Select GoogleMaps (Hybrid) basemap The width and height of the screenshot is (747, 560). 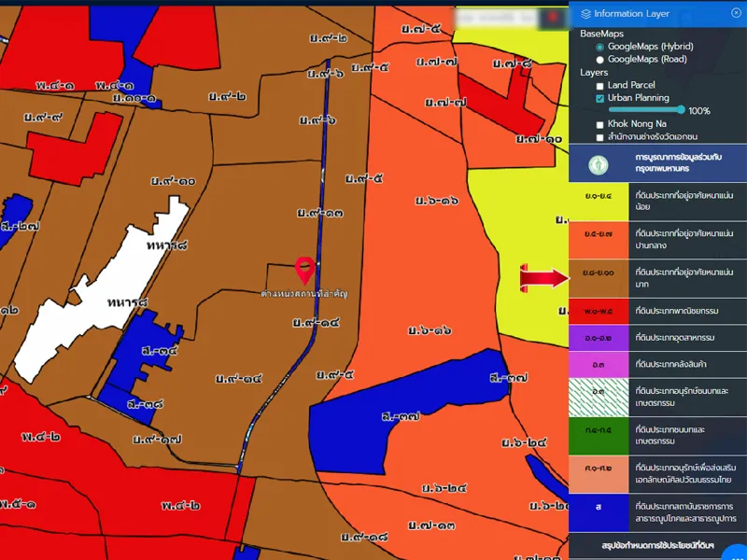599,46
